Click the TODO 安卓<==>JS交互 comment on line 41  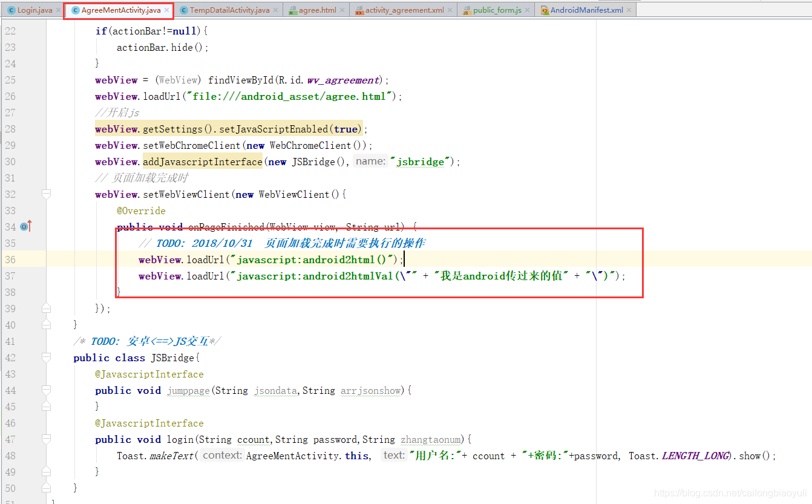click(x=147, y=341)
